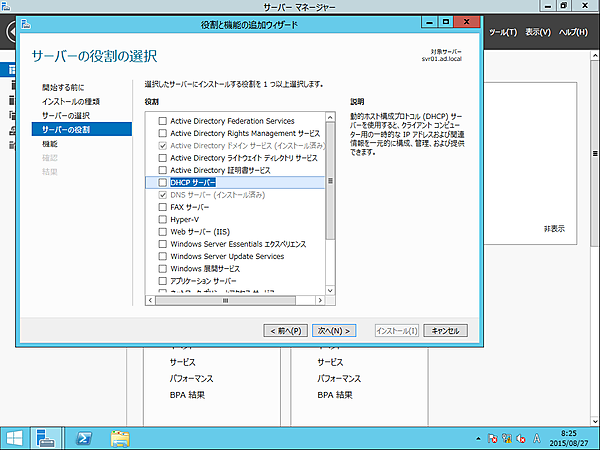The image size is (600, 450).
Task: Go to the 開始する前に wizard step
Action: [63, 87]
